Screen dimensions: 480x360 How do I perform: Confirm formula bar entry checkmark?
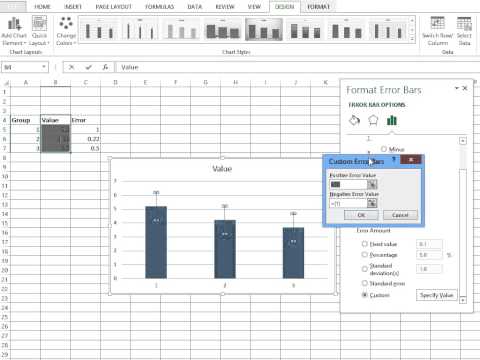[x=89, y=67]
